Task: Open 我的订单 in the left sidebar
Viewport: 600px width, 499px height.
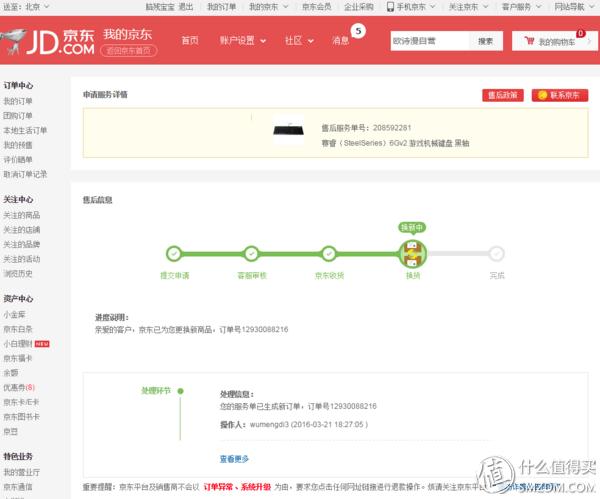Action: [17, 101]
